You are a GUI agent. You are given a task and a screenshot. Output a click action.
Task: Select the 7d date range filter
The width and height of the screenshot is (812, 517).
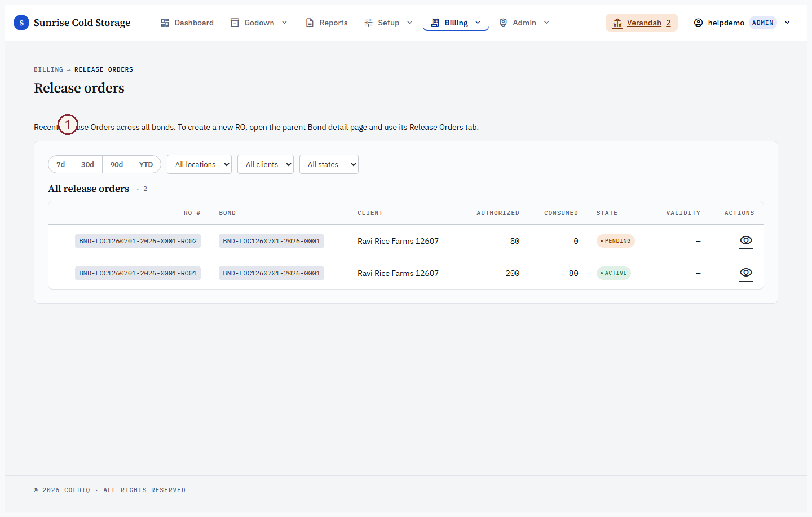[x=61, y=164]
